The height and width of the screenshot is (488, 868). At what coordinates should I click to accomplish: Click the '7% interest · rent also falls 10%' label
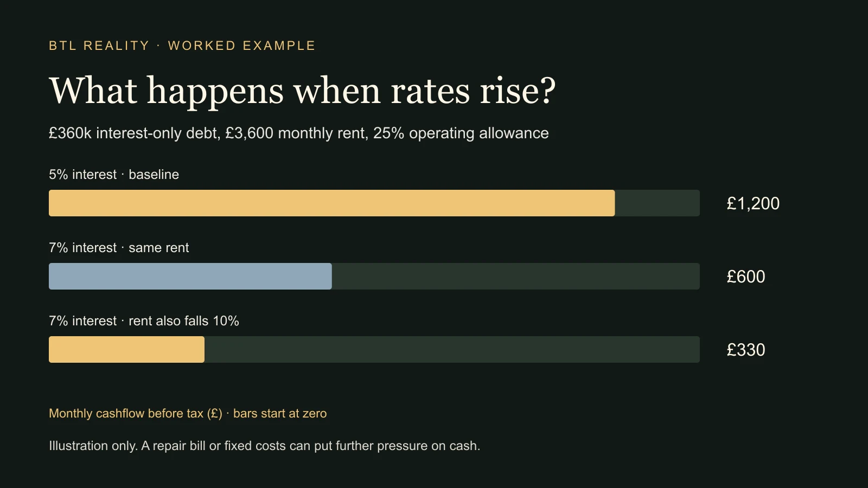144,321
